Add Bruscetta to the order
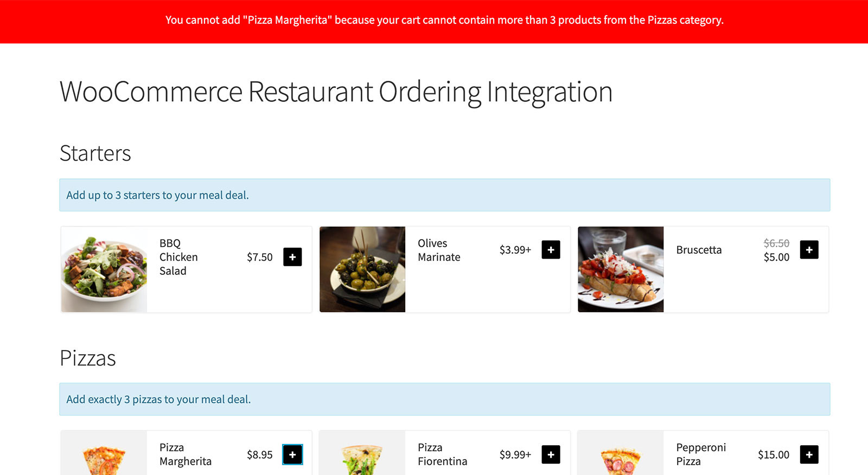This screenshot has height=475, width=868. click(809, 250)
